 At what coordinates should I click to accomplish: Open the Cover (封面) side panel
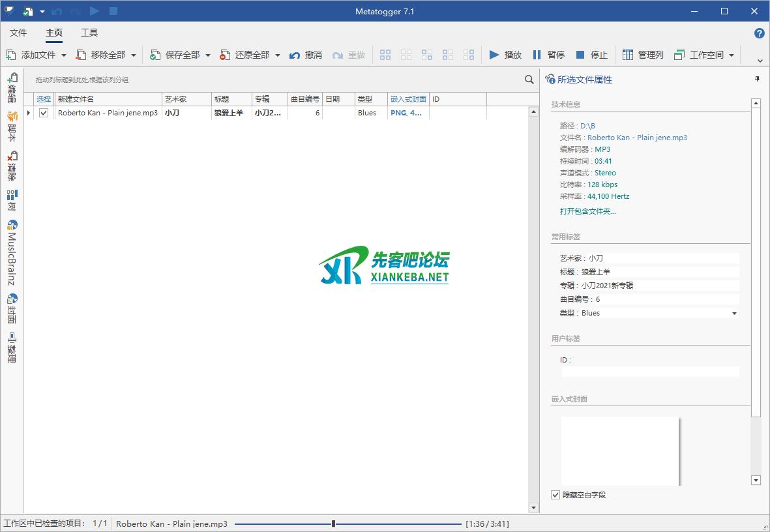12,309
